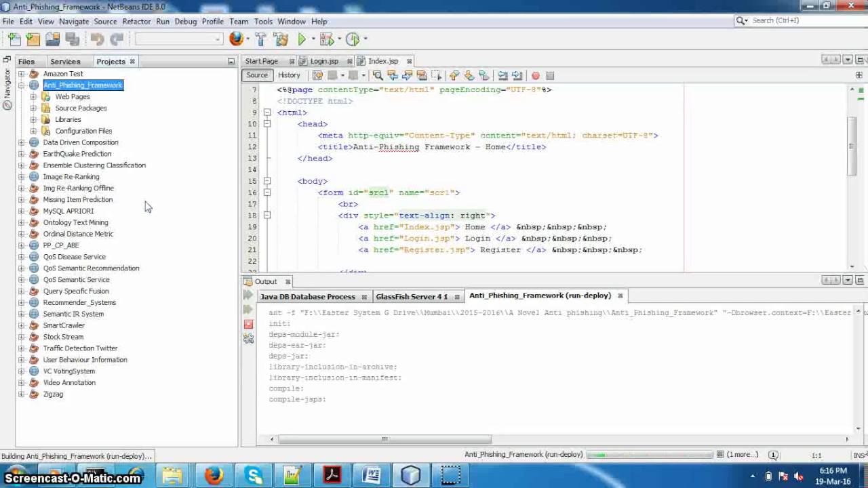Click the Clean and Build Project icon
Screen dimensions: 868x488
[281, 39]
